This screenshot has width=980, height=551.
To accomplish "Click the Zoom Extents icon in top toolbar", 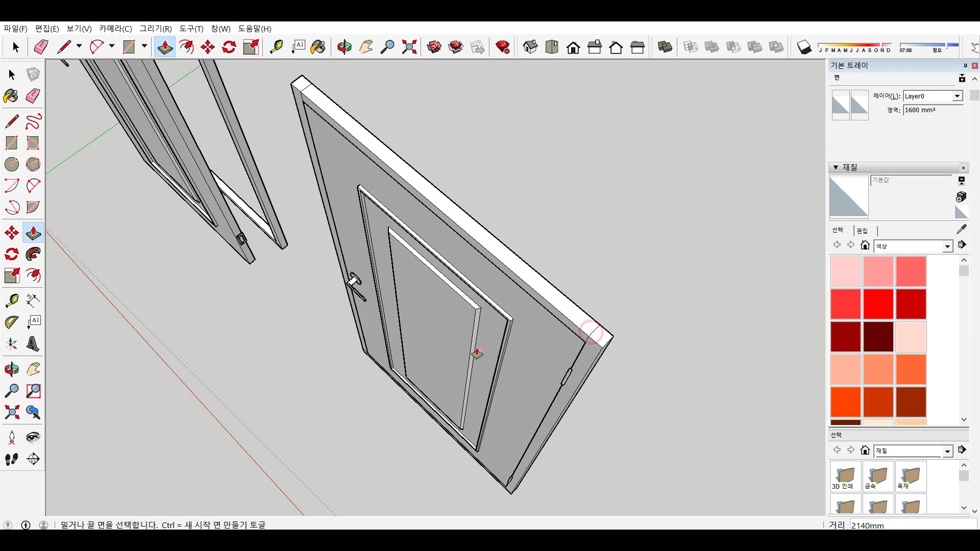I will (x=409, y=47).
